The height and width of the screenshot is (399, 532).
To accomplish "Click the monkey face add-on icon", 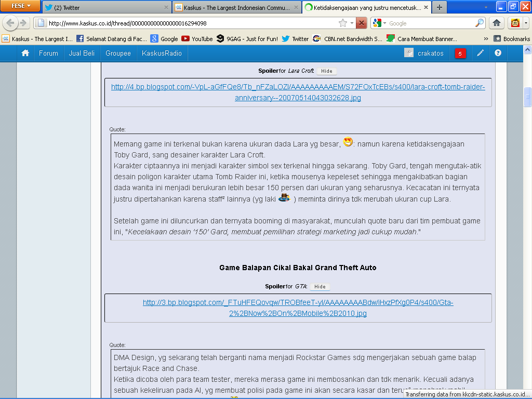I will tap(515, 23).
